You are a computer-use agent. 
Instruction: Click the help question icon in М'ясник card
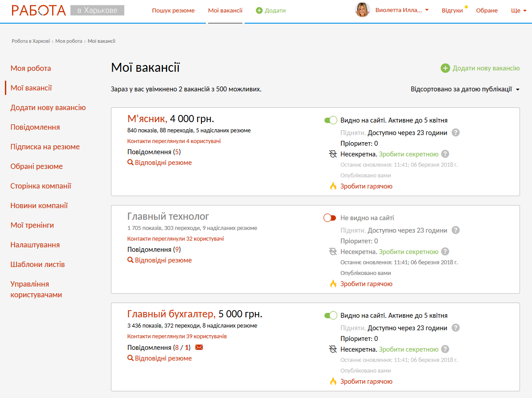455,132
